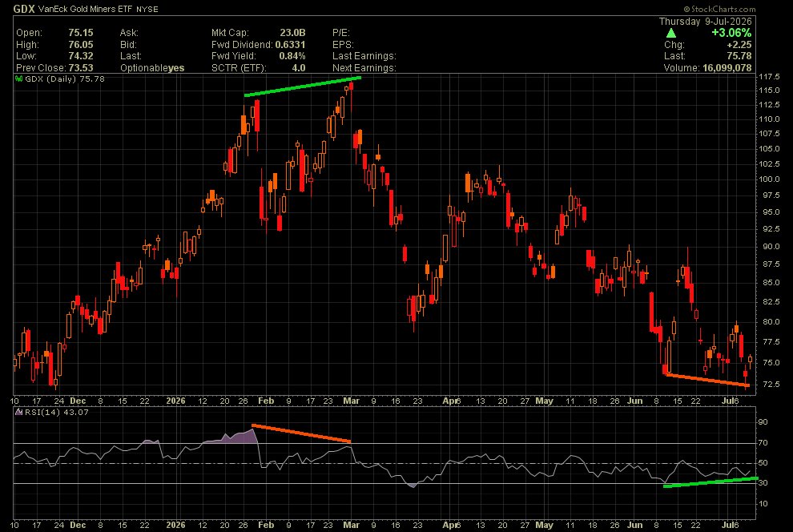Click the Fwd Dividend value 0.6331

(290, 45)
